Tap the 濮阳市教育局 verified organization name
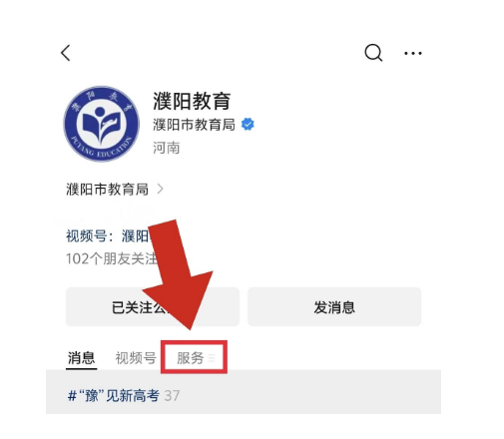504x439 pixels. [194, 125]
